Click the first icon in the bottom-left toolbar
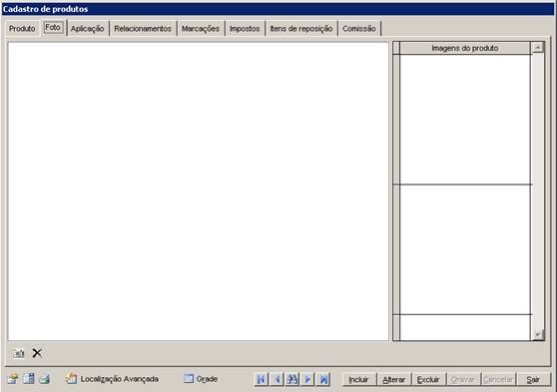 [x=13, y=379]
